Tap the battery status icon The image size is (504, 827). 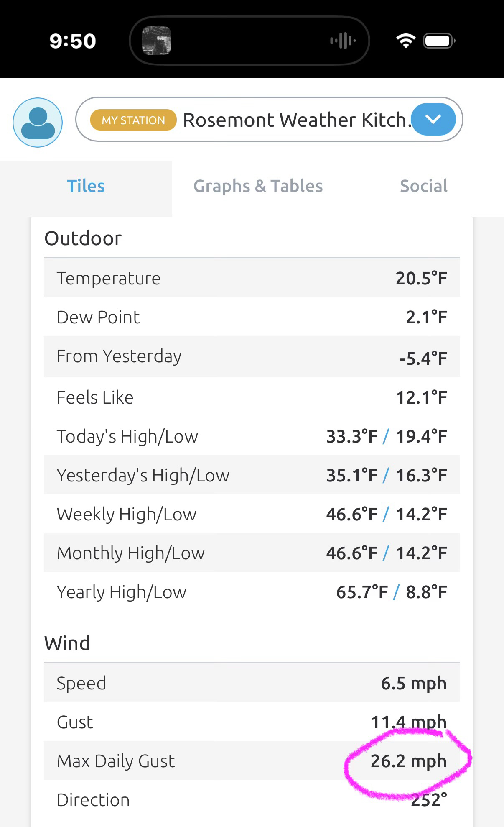pos(439,41)
